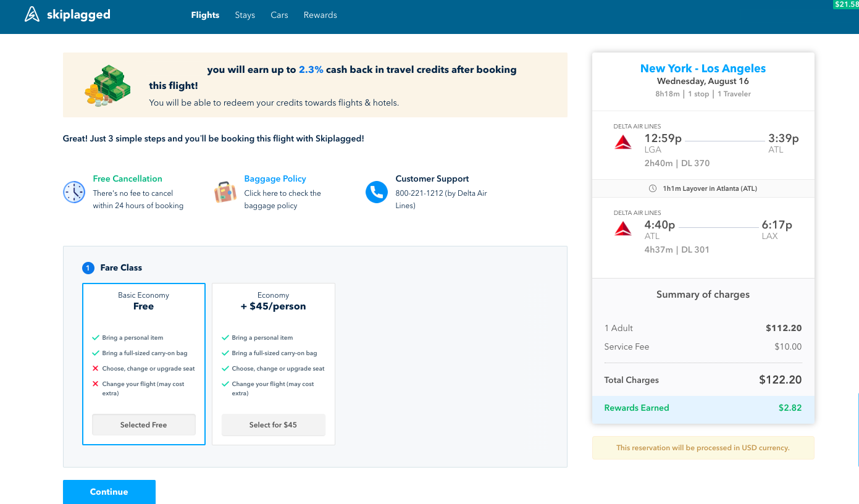Click the Fare Class step number circle

88,267
